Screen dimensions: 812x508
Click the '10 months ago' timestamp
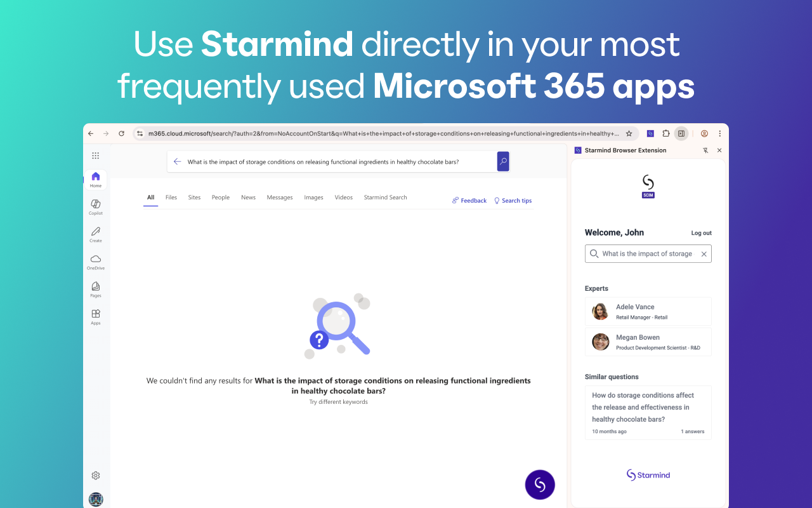tap(609, 432)
